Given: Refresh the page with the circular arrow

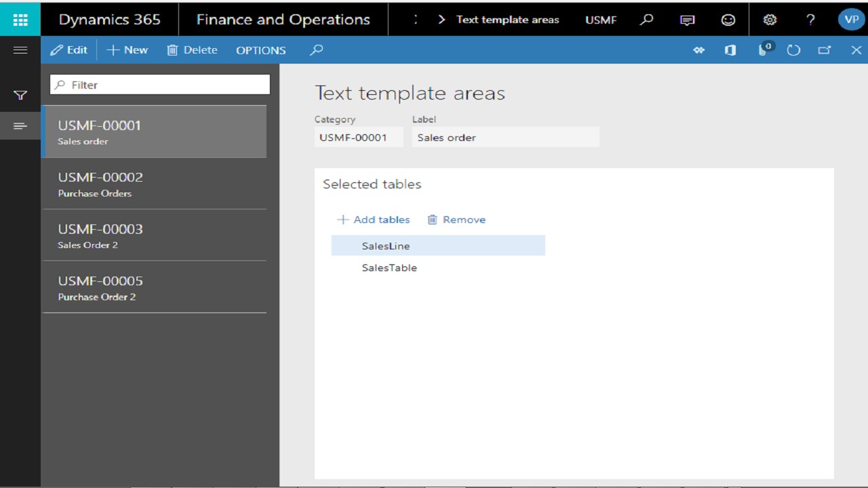Looking at the screenshot, I should point(793,50).
